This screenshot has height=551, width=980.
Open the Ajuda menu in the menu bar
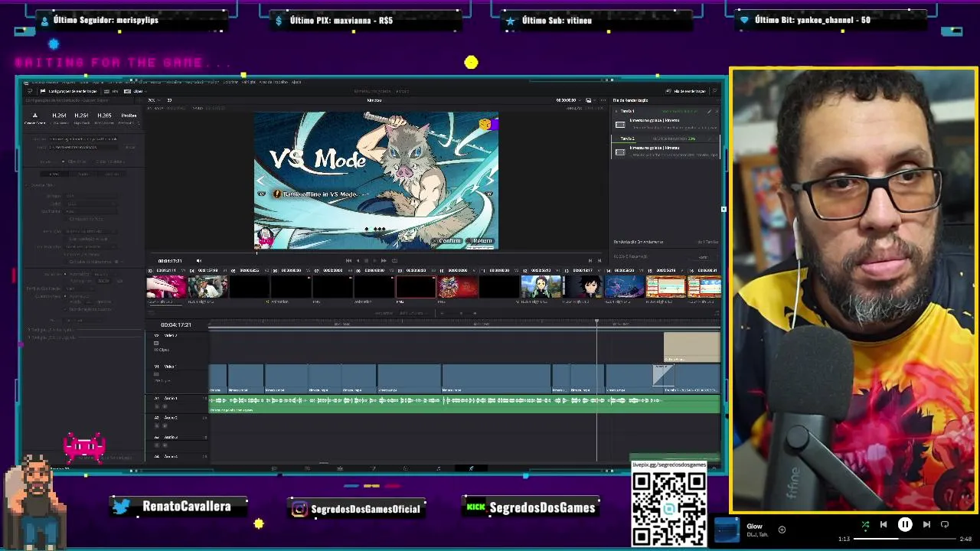pyautogui.click(x=296, y=82)
